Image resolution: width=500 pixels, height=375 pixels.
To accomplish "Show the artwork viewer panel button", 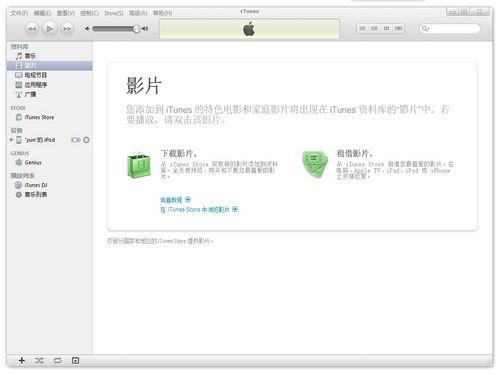I will pyautogui.click(x=75, y=360).
